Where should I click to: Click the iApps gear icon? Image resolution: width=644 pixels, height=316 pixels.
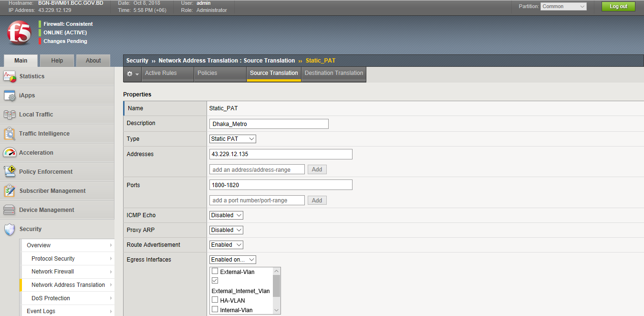pos(10,95)
